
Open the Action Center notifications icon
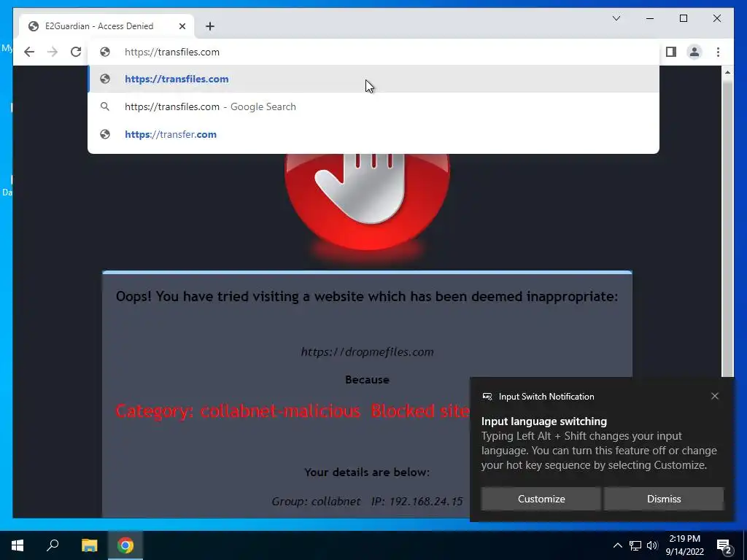(x=724, y=545)
